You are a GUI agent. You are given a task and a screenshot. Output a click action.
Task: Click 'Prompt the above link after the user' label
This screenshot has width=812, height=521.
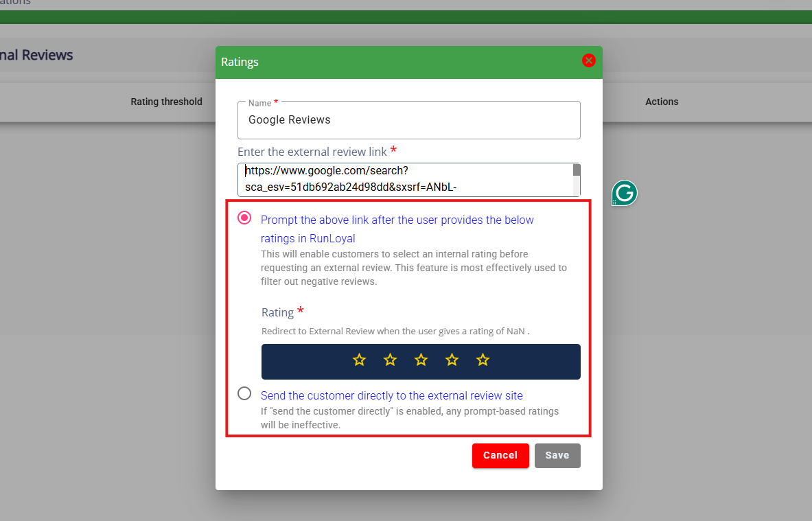click(x=397, y=229)
